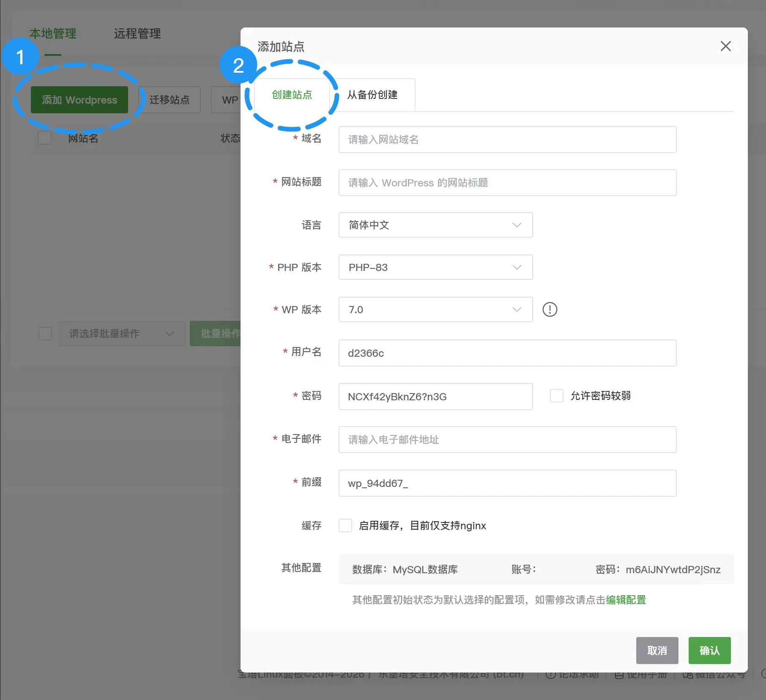Focus the 电子邮件 input field
The width and height of the screenshot is (766, 700).
click(x=507, y=440)
